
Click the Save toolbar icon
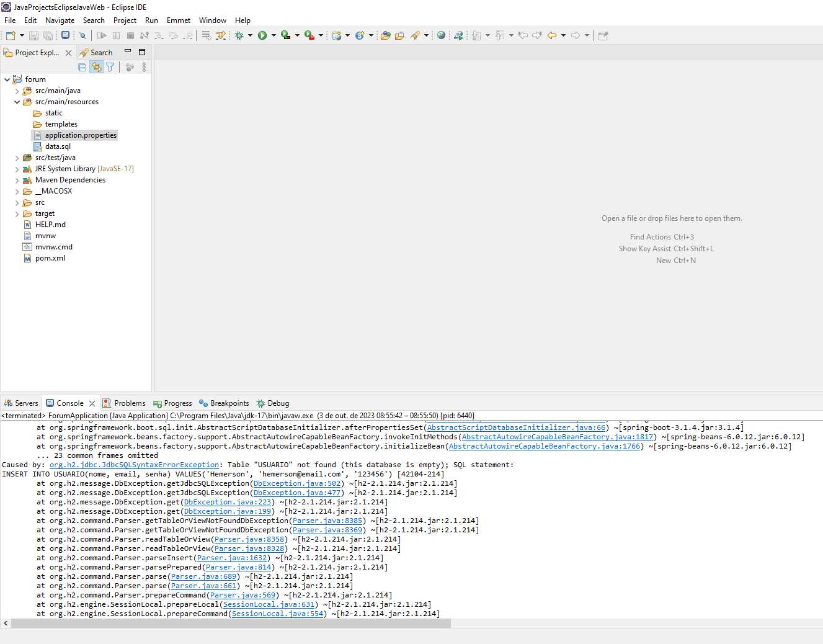[34, 35]
